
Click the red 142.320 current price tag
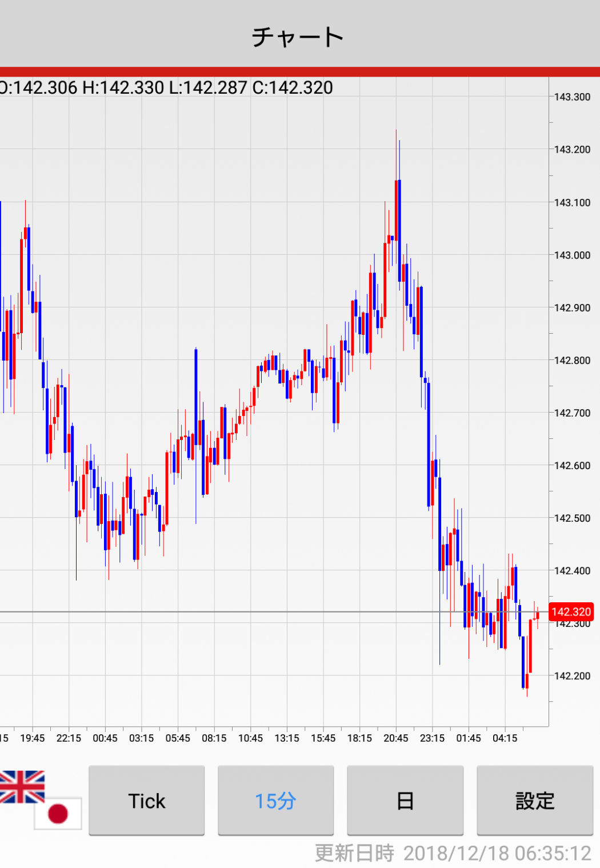click(571, 612)
